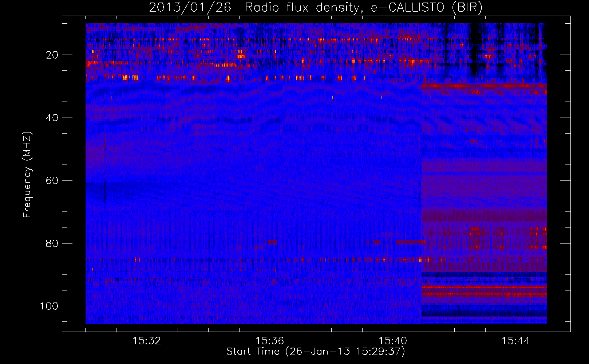
Task: Click the 40 frequency tick label
Action: pos(52,118)
